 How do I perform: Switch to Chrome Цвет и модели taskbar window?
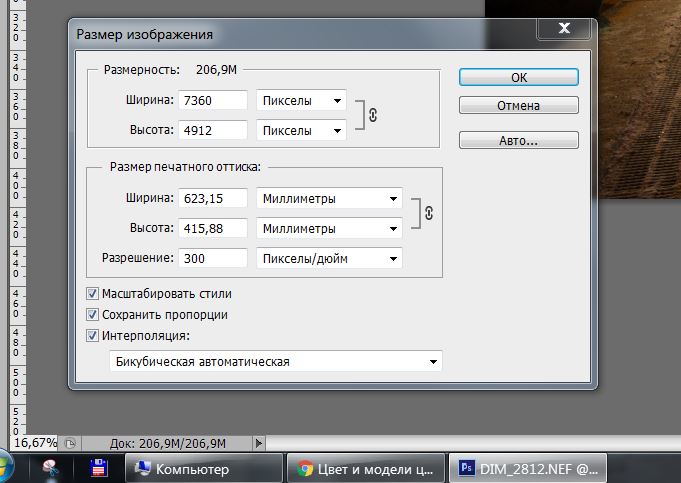pos(366,469)
